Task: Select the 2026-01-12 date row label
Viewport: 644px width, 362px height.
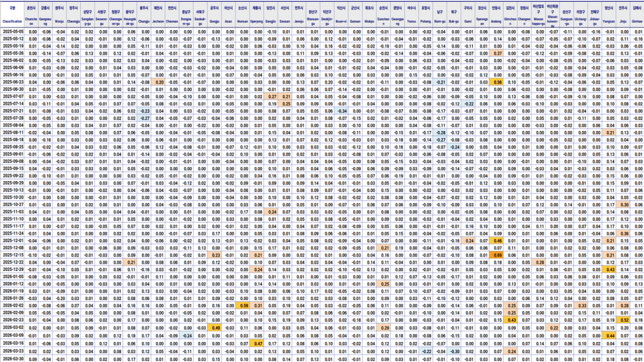Action: pos(12,283)
